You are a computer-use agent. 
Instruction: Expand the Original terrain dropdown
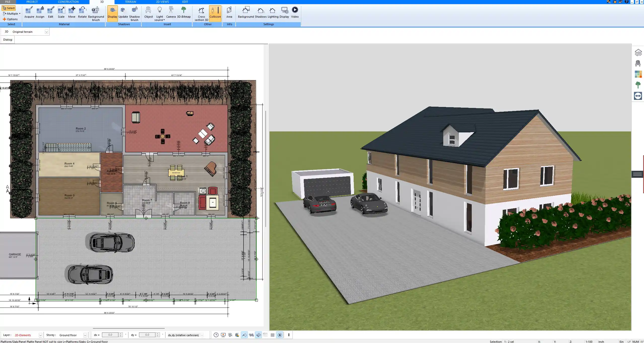click(46, 32)
